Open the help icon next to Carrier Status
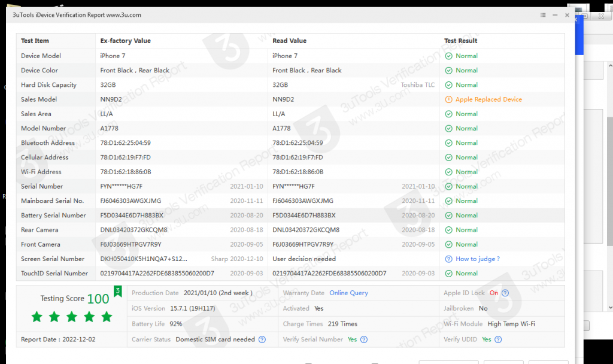Screen dimensions: 613x364 point(262,339)
